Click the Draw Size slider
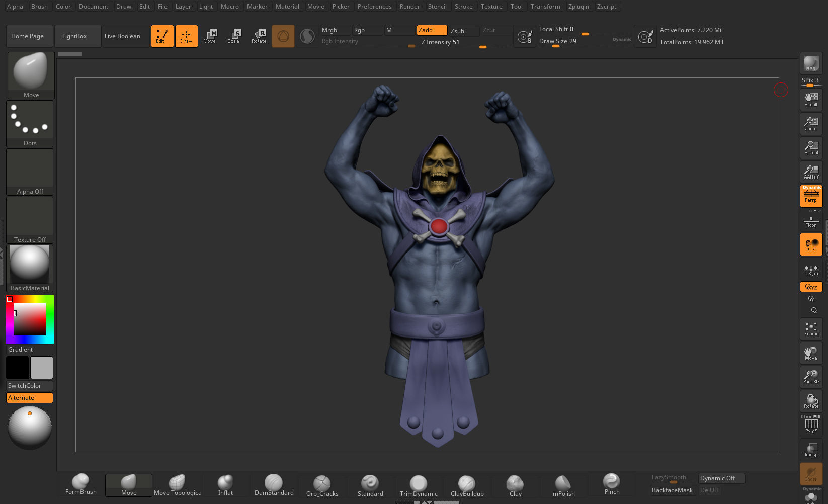The width and height of the screenshot is (828, 504). (585, 42)
